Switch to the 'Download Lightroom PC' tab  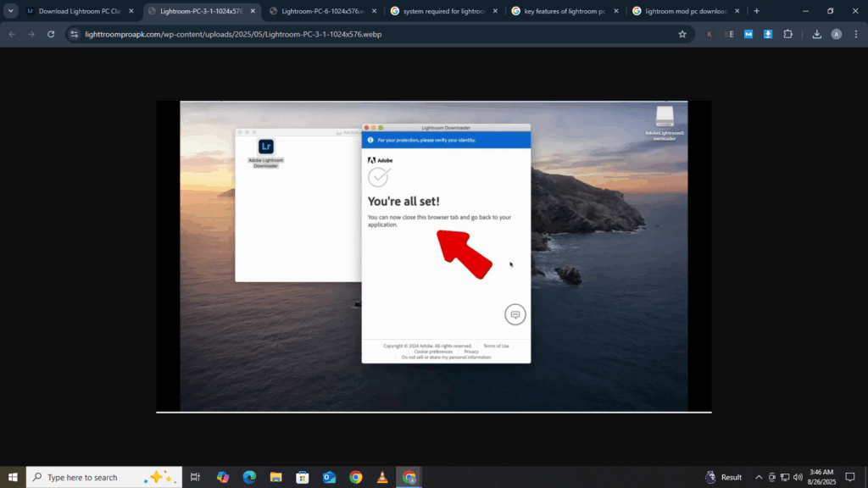pos(76,11)
